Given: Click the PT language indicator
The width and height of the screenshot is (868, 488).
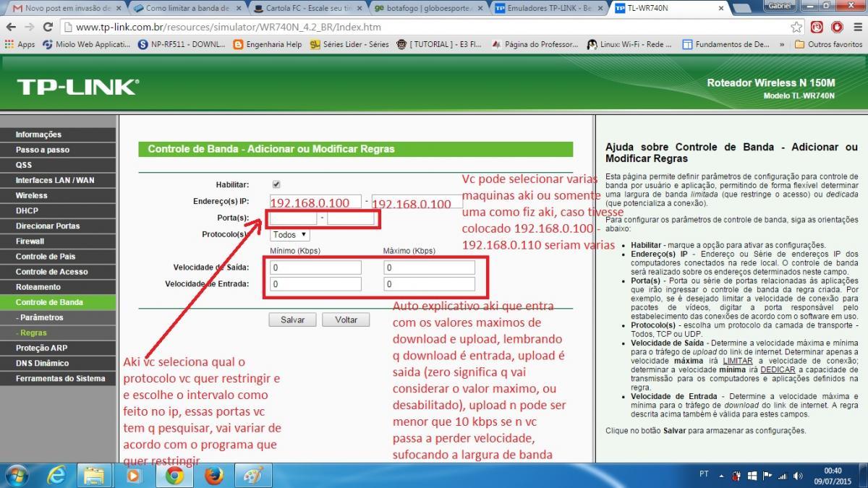Looking at the screenshot, I should [x=705, y=475].
